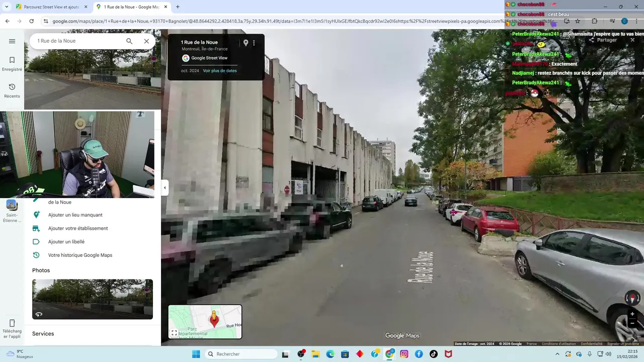Open the Récents history panel
Viewport: 644px width, 362px height.
click(12, 91)
